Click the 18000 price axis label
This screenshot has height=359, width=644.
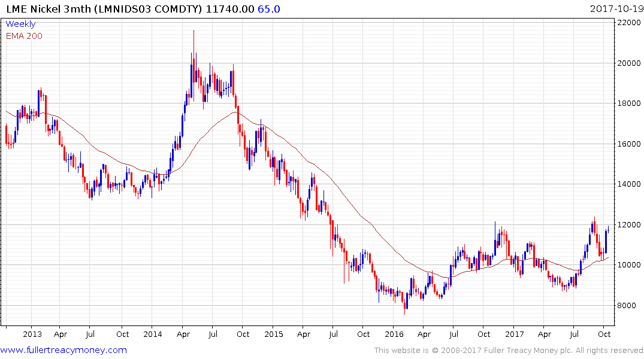(629, 104)
